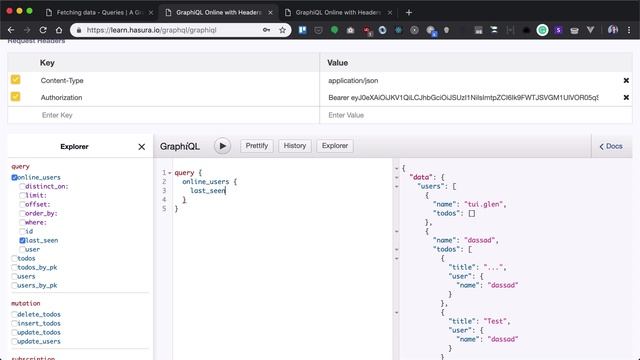This screenshot has height=360, width=640.
Task: Open the Grammarly extension icon
Action: (542, 30)
